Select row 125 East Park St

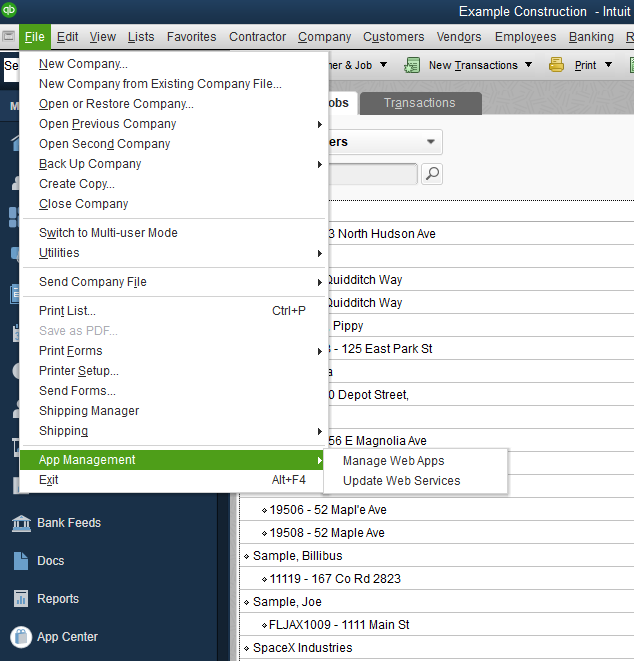(x=481, y=349)
